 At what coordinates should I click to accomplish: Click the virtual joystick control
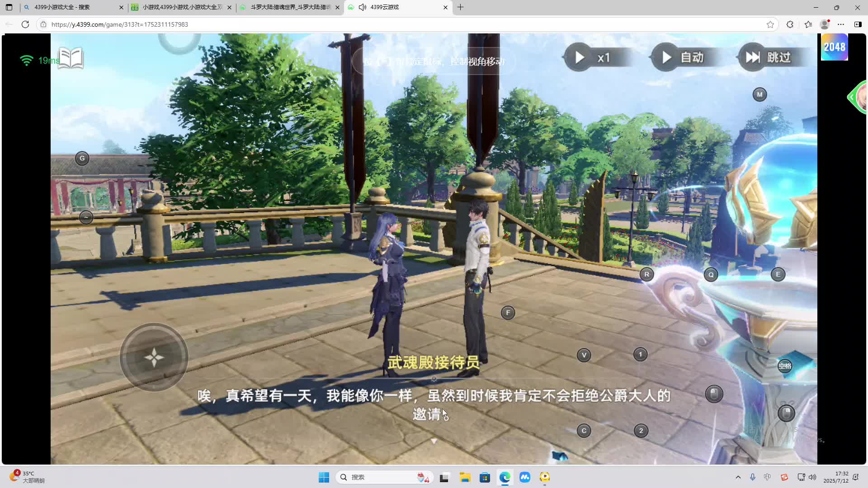(154, 357)
